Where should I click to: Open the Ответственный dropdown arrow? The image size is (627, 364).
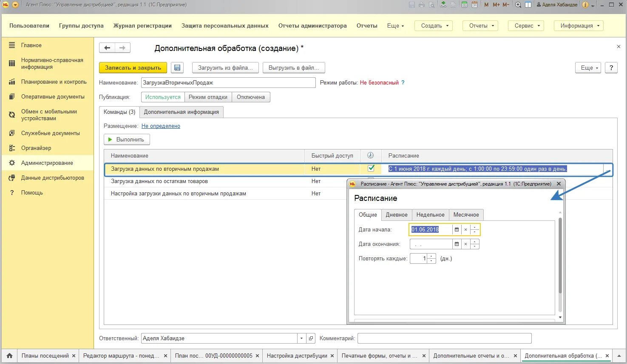pos(301,338)
